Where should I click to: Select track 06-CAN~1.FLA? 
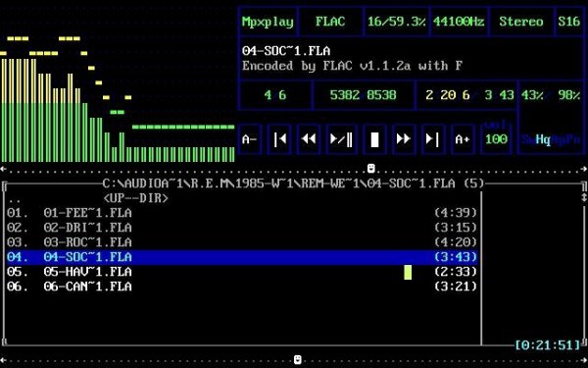(x=242, y=287)
